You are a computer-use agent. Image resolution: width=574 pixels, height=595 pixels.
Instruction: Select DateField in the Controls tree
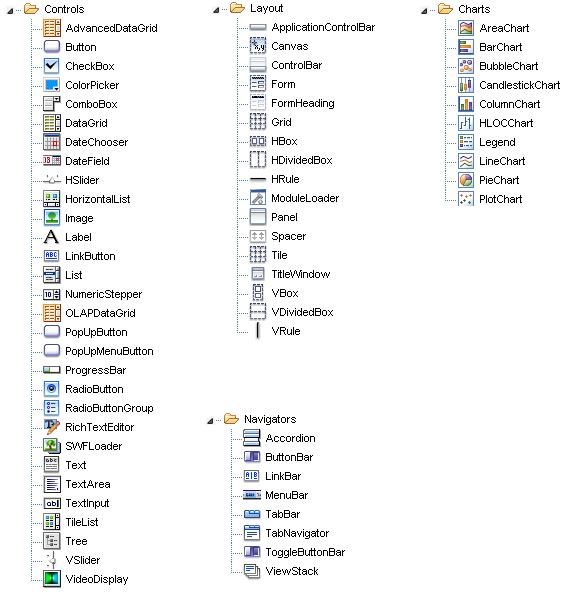pyautogui.click(x=87, y=161)
